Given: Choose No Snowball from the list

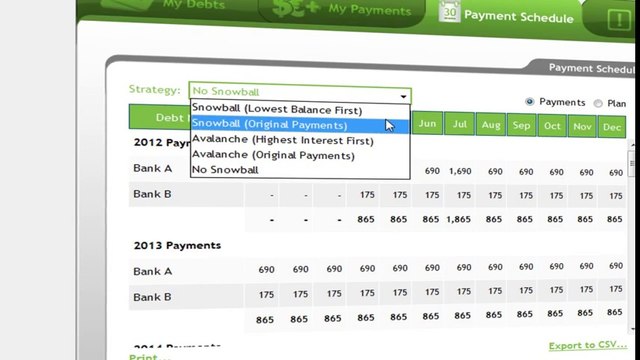Looking at the screenshot, I should click(300, 170).
